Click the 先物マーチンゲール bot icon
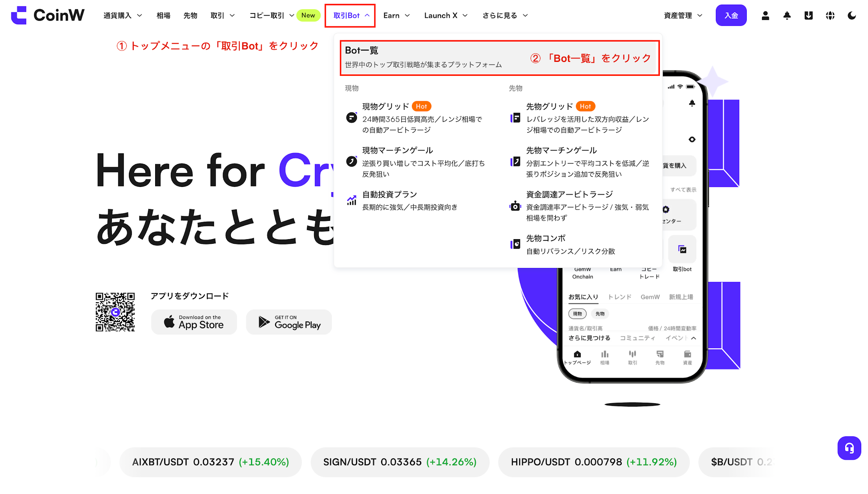 (x=515, y=161)
